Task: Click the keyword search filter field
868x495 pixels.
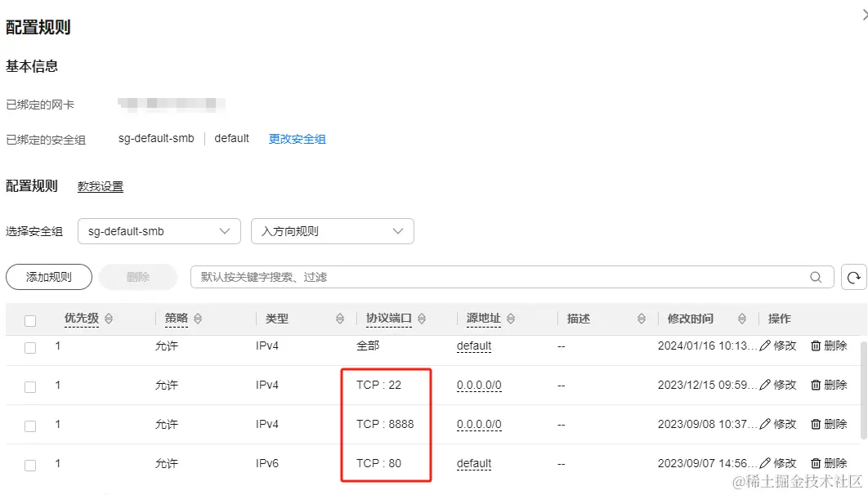Action: tap(512, 277)
